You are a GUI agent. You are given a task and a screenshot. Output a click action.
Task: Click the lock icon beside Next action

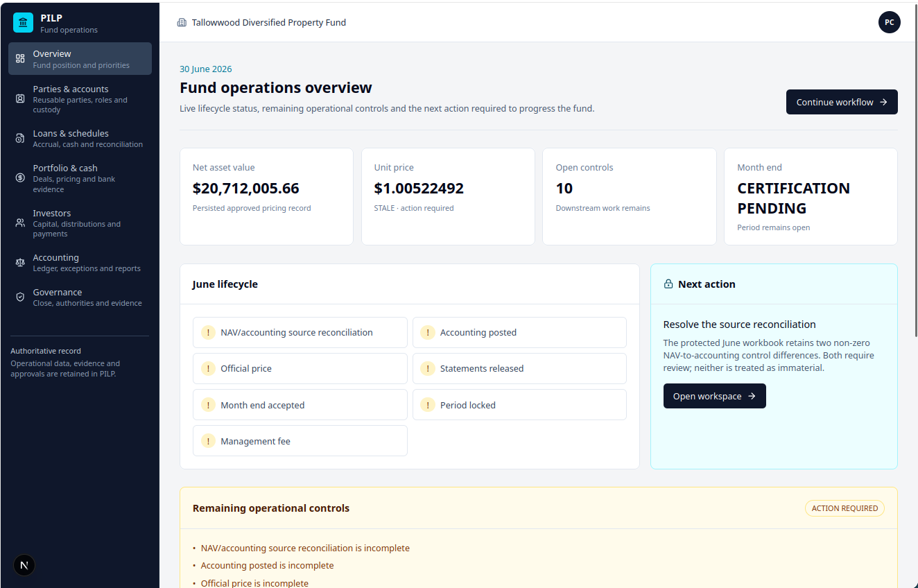coord(668,284)
